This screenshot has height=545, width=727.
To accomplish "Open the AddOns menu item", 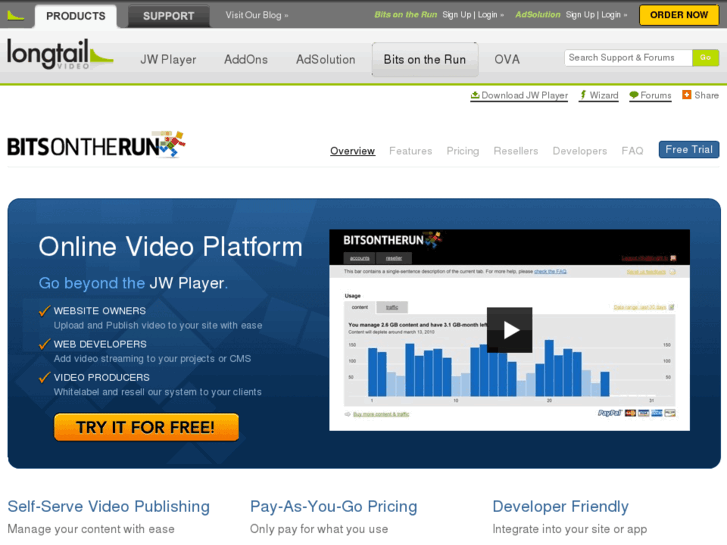I will 246,60.
